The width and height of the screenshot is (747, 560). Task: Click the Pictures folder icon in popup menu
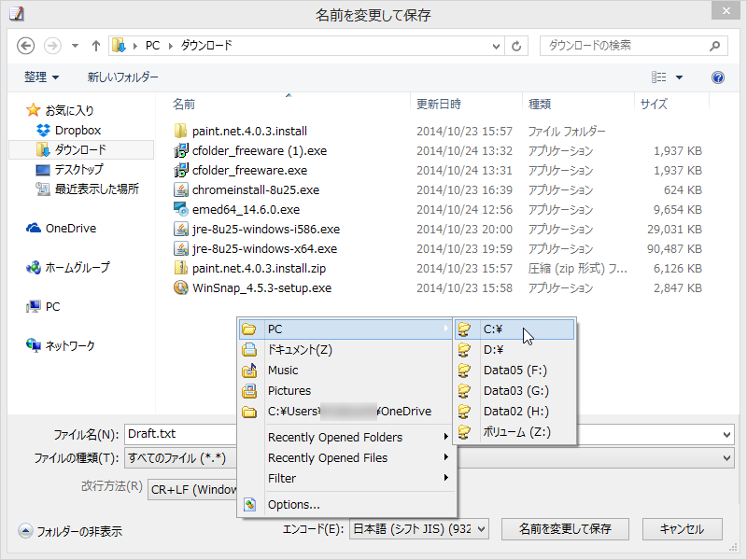[x=249, y=391]
